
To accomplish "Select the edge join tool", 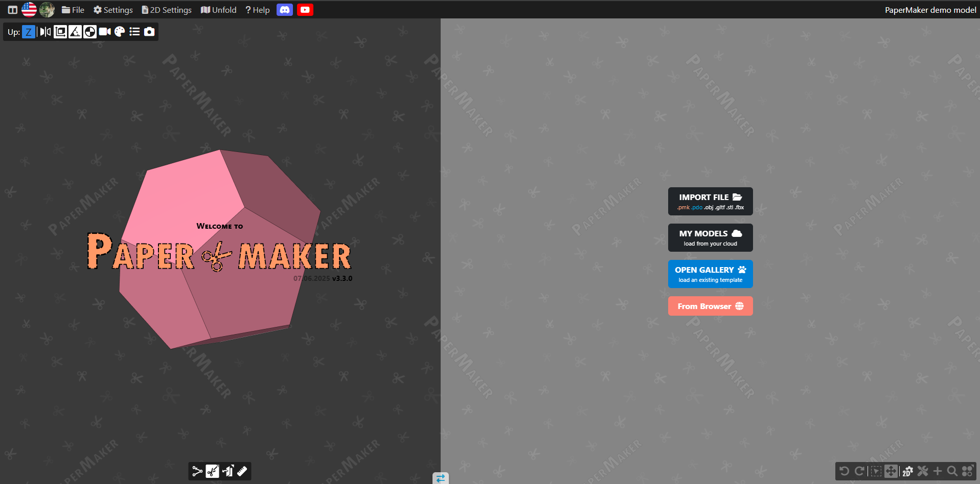I will (197, 471).
